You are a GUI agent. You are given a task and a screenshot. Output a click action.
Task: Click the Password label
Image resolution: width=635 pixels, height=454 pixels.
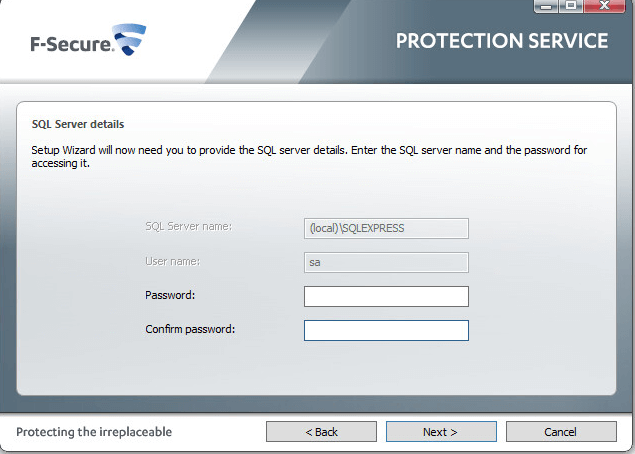tap(169, 295)
